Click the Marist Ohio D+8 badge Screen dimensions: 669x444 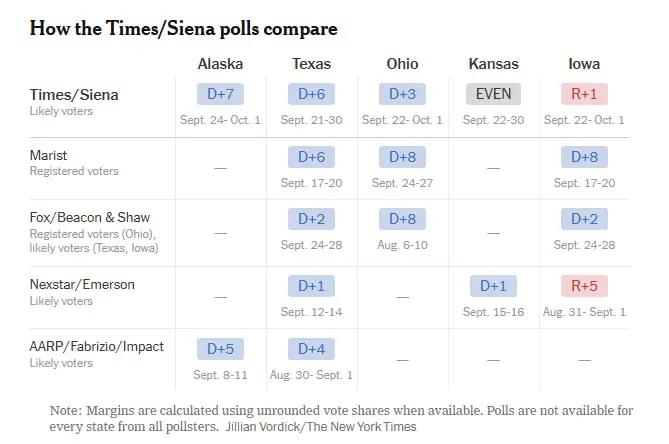402,157
